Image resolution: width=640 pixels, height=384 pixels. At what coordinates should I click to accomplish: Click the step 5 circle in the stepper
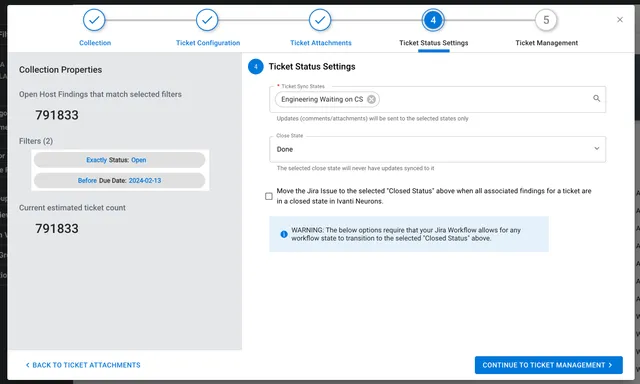[x=546, y=20]
